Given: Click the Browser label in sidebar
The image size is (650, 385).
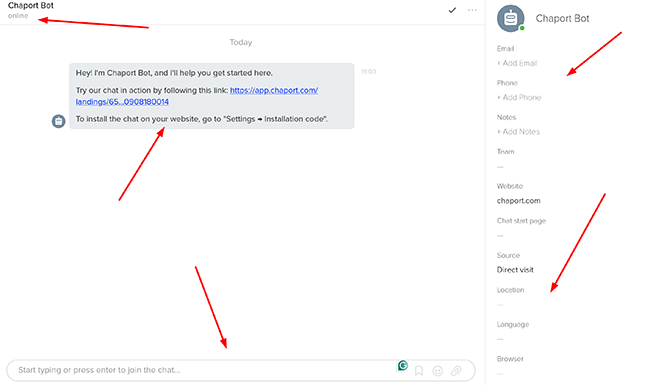Looking at the screenshot, I should pyautogui.click(x=510, y=359).
